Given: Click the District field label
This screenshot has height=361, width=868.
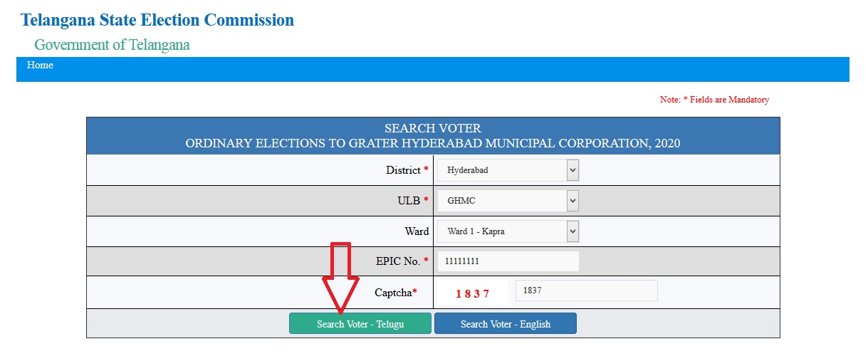Looking at the screenshot, I should (x=403, y=170).
